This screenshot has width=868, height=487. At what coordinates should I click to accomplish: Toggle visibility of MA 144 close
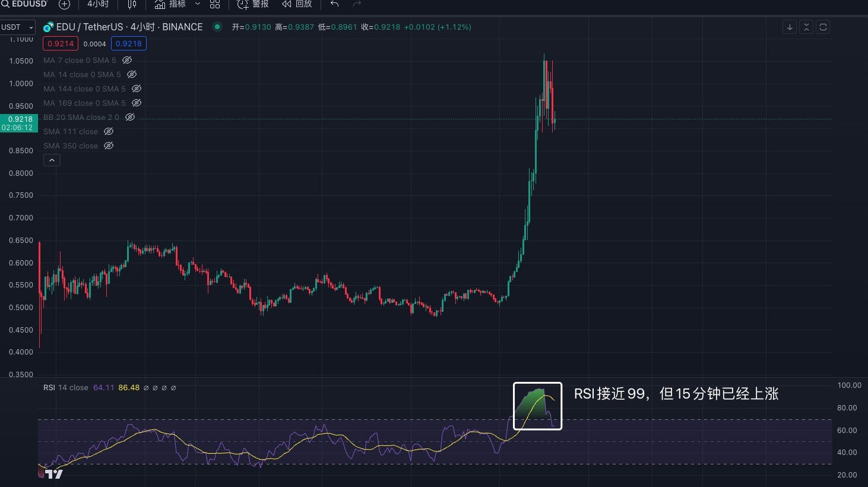point(137,88)
